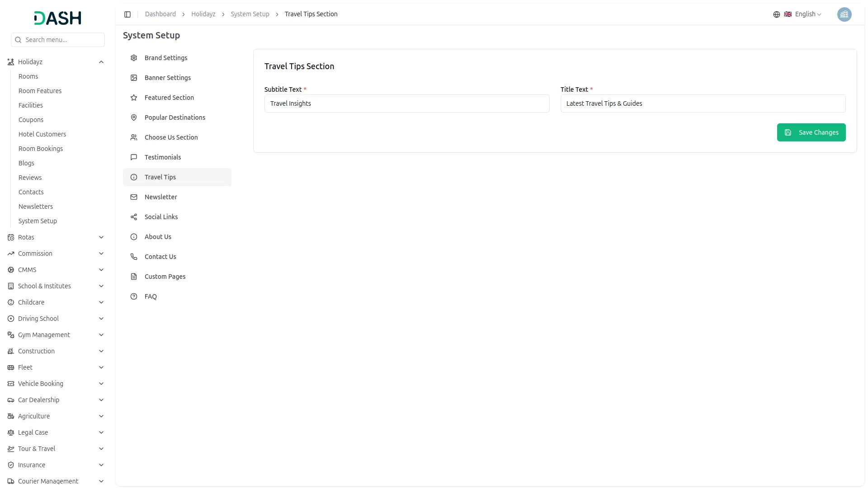This screenshot has width=868, height=488.
Task: Focus the Search menu box
Action: click(x=58, y=40)
